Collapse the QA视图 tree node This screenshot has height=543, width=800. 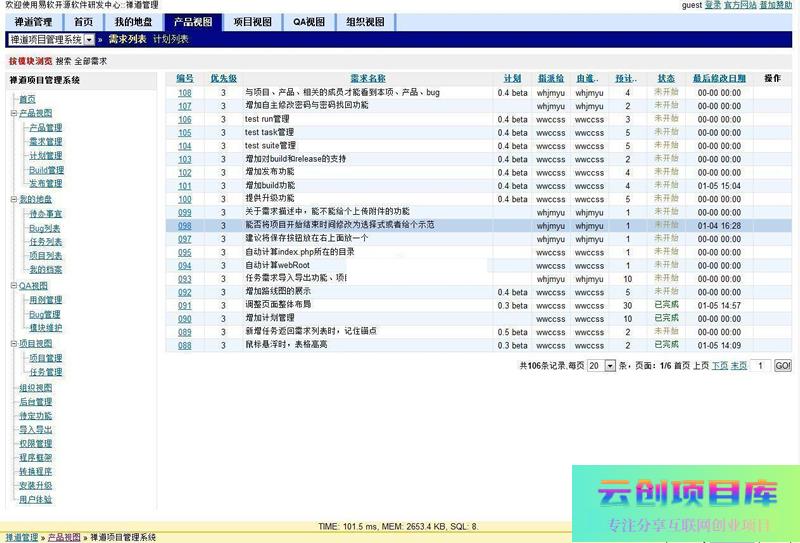[x=14, y=286]
